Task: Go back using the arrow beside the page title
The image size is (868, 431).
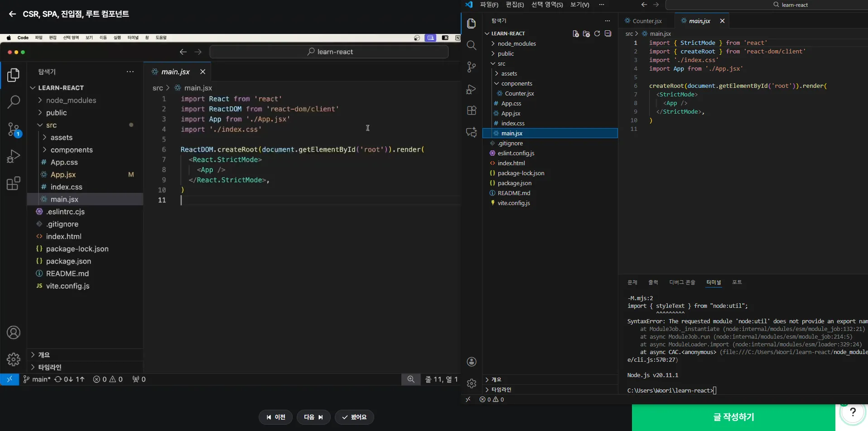Action: 12,14
